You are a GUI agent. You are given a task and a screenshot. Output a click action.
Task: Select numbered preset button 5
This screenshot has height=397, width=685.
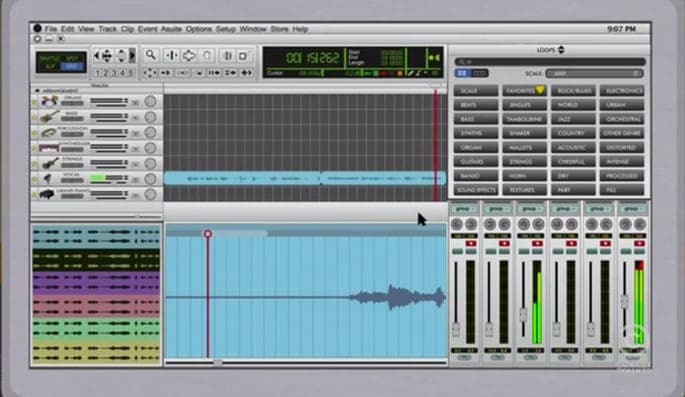pos(131,73)
